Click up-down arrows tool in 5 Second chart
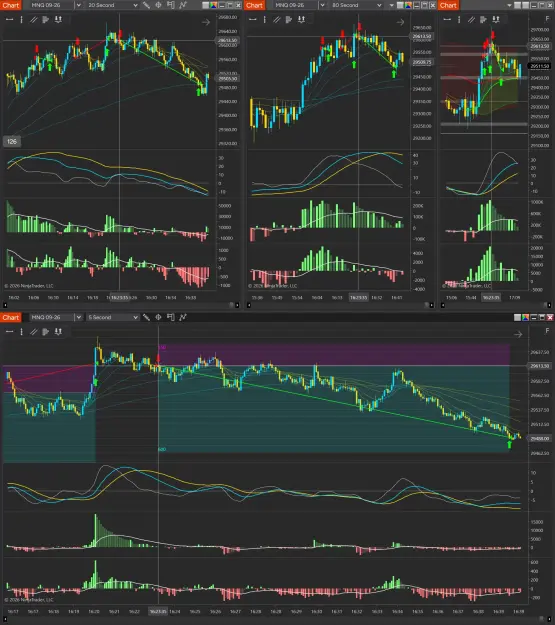 coord(58,331)
